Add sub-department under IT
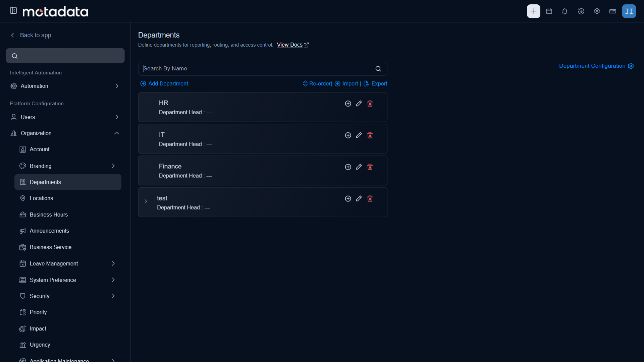Viewport: 644px width, 362px height. click(348, 135)
